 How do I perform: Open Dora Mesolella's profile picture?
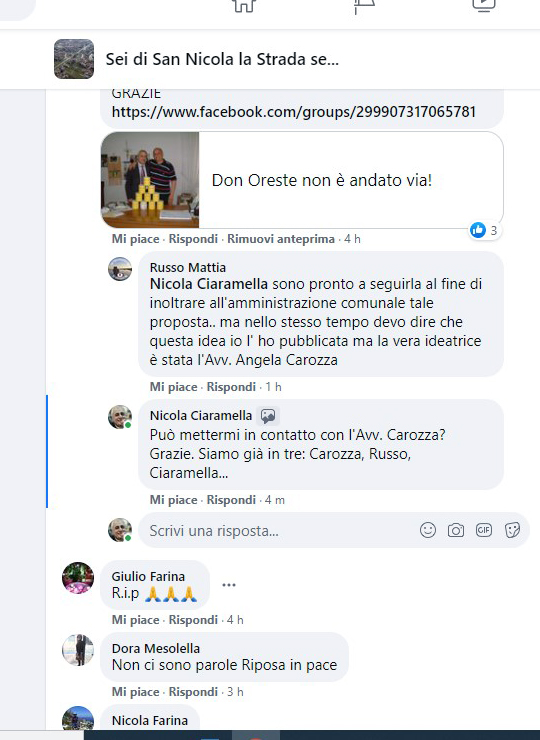point(78,650)
